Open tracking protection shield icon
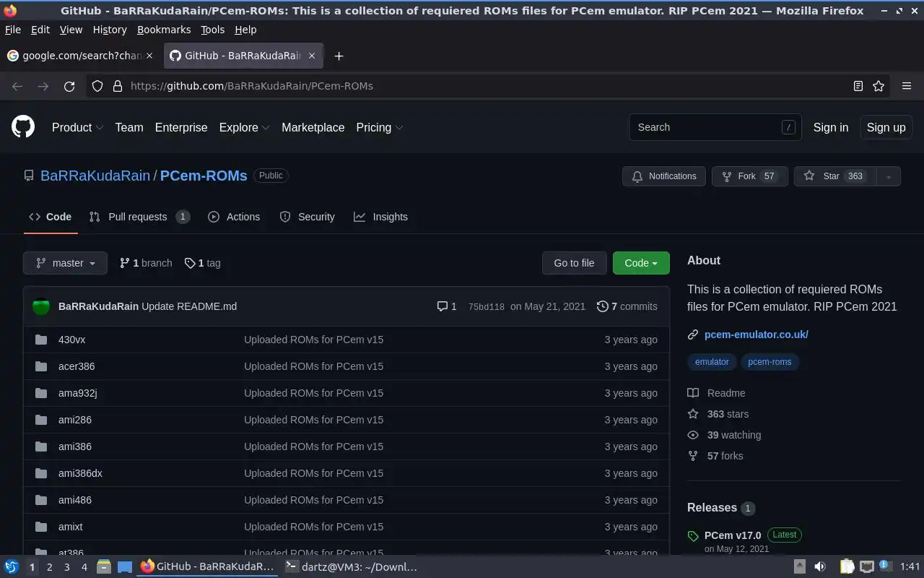Image resolution: width=924 pixels, height=578 pixels. click(97, 86)
